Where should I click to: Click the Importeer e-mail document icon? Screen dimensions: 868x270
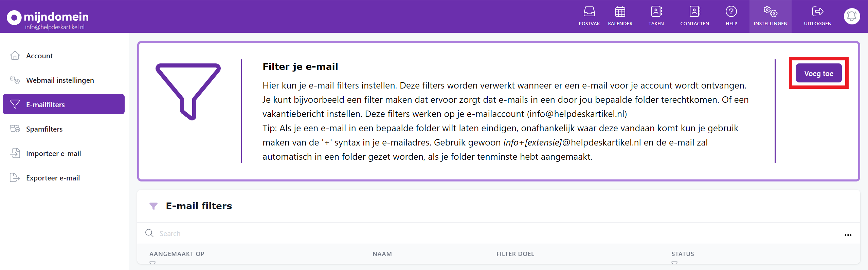(15, 153)
